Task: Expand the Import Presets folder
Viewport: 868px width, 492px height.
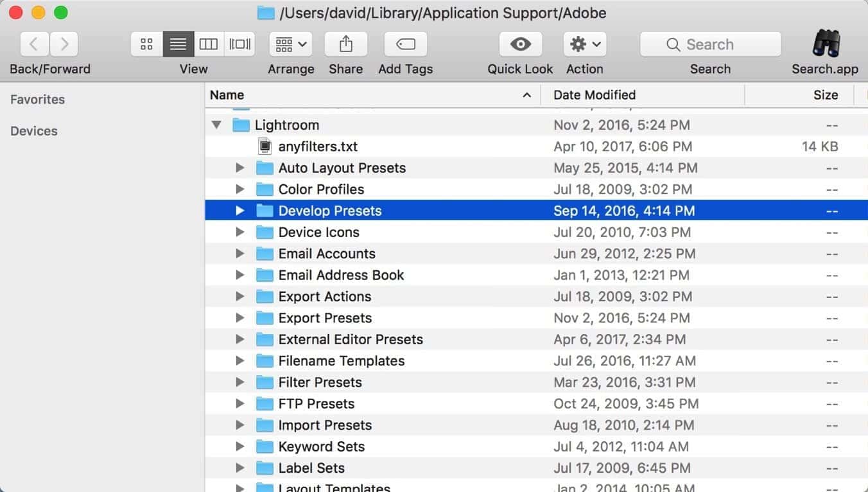Action: click(240, 425)
